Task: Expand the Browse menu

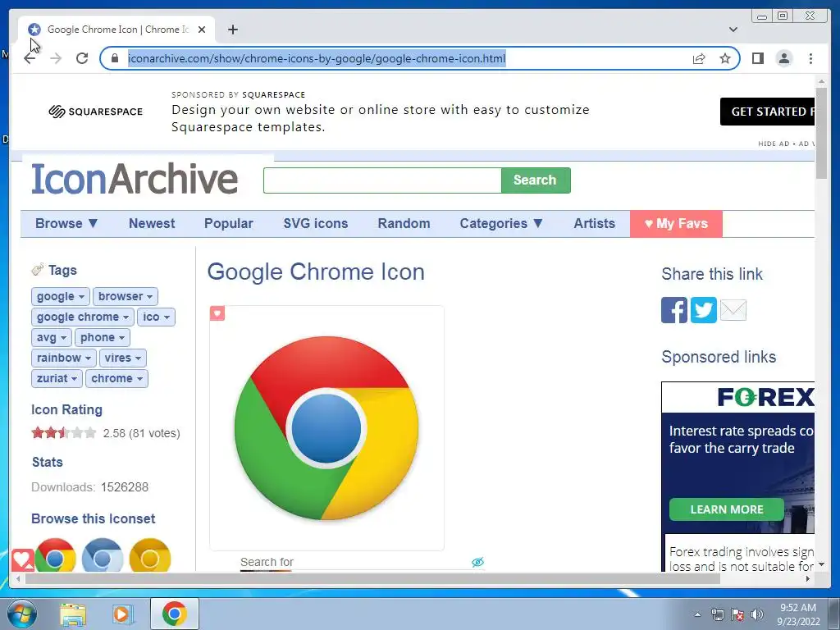Action: 66,223
